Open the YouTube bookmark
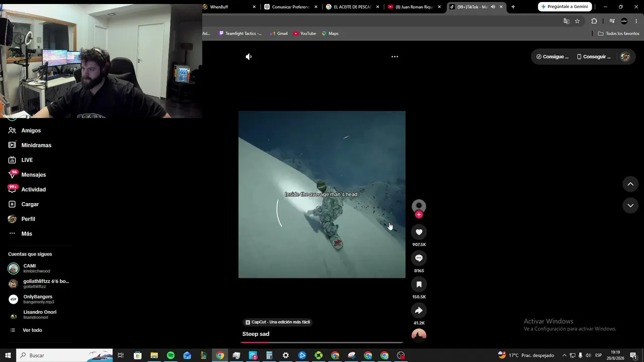The image size is (644, 362). point(305,34)
